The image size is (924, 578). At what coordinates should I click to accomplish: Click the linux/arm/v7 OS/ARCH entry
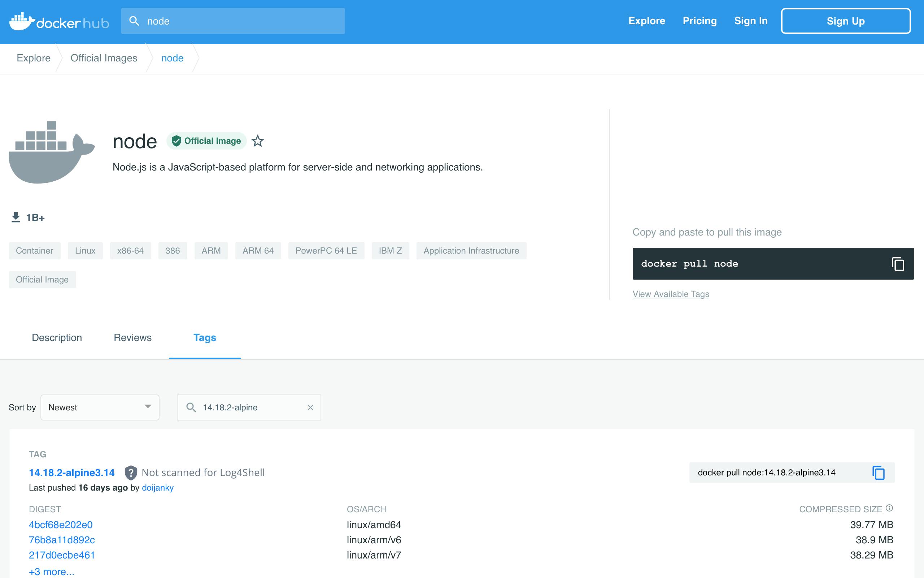[x=374, y=555]
